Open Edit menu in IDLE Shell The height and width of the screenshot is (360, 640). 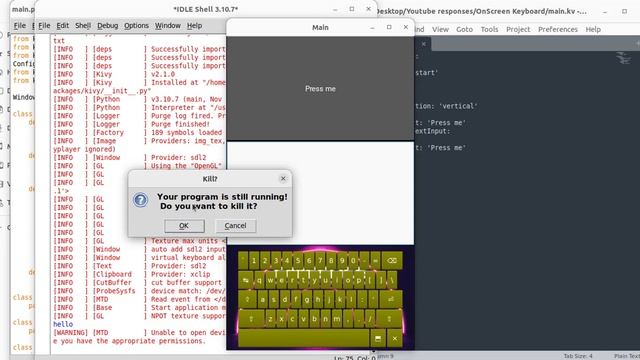tap(62, 26)
